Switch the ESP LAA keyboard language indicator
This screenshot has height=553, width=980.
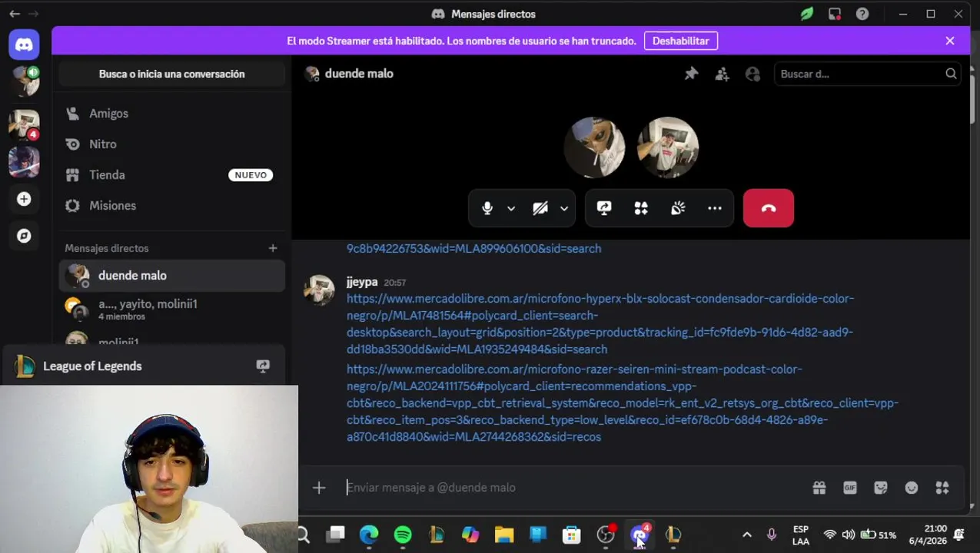(800, 535)
